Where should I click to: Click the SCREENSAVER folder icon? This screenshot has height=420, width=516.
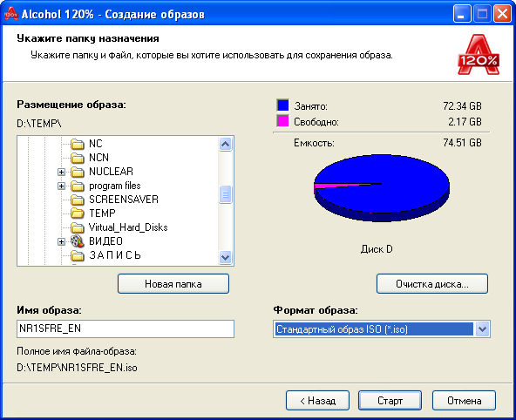coord(78,200)
